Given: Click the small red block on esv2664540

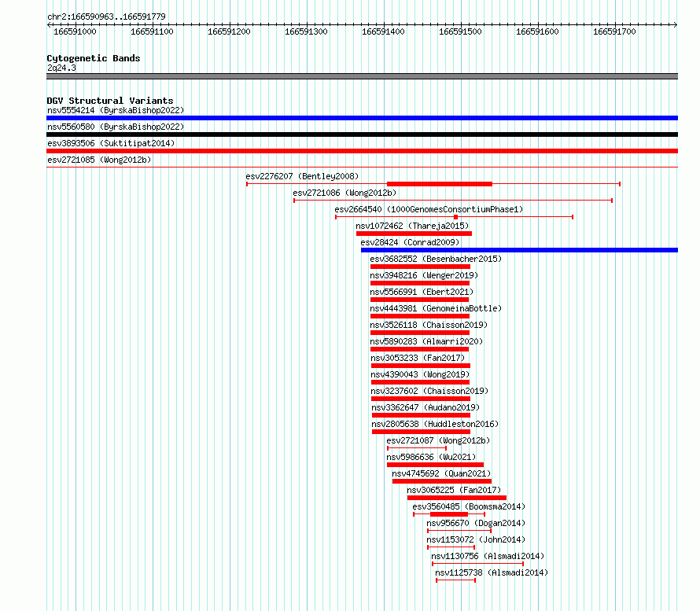Looking at the screenshot, I should [455, 217].
